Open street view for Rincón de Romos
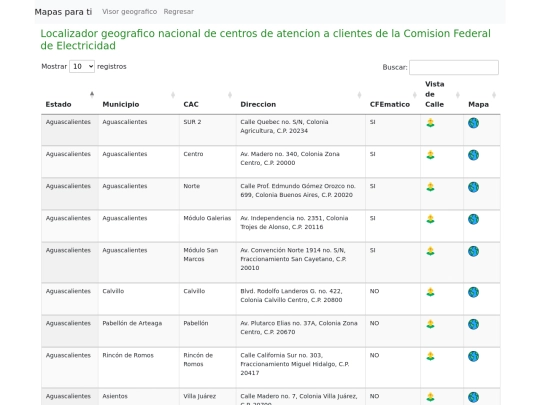540x405 pixels. click(430, 356)
